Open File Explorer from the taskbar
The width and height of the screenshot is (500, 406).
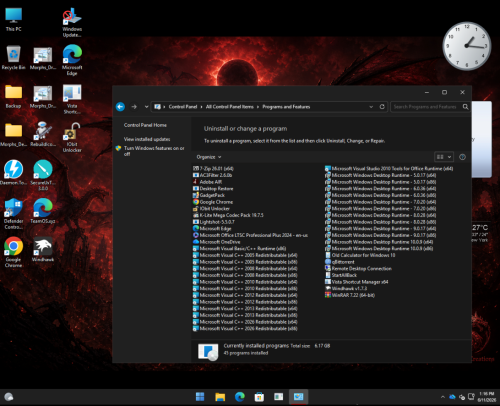[220, 397]
